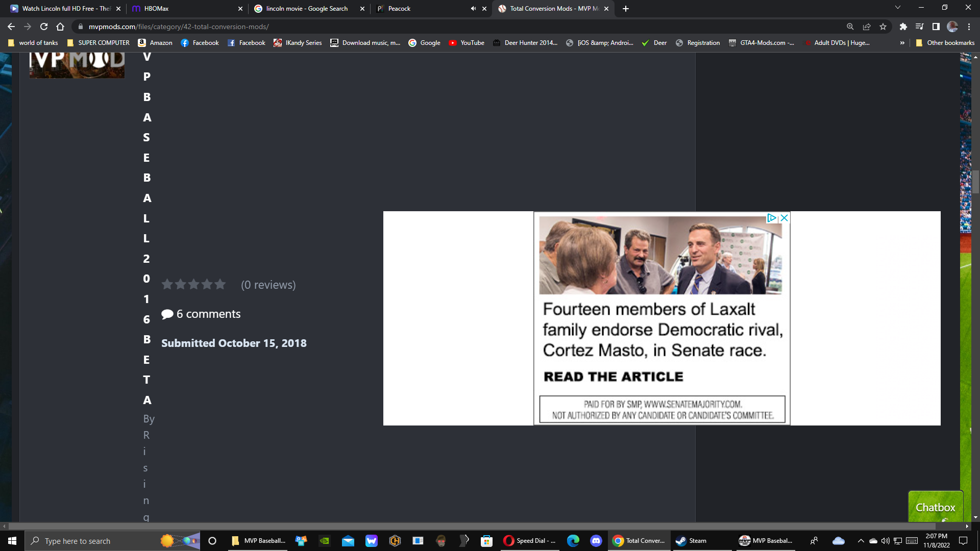Reload the mvpmods page
The width and height of the screenshot is (980, 551).
44,27
